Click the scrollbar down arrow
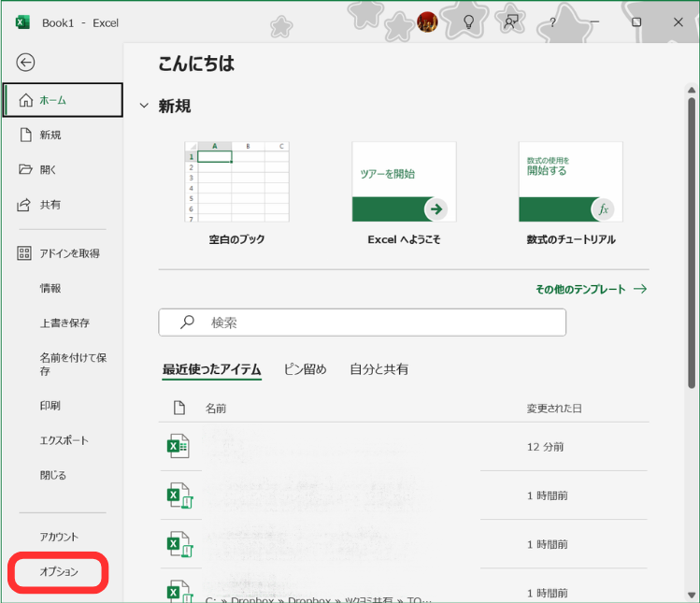This screenshot has height=603, width=700. coord(692,595)
